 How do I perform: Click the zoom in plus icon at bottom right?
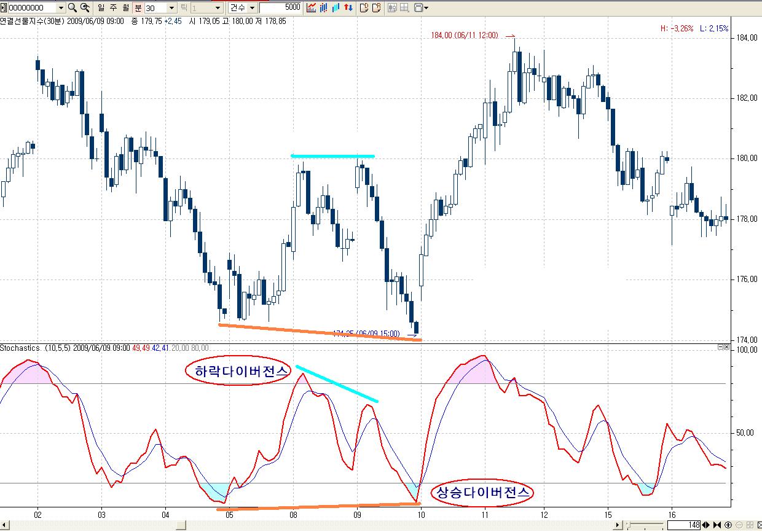[728, 525]
